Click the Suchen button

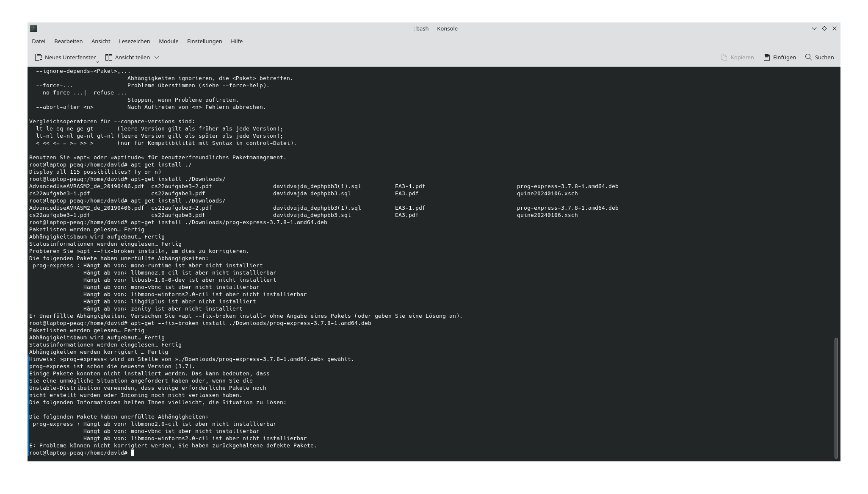coord(819,57)
